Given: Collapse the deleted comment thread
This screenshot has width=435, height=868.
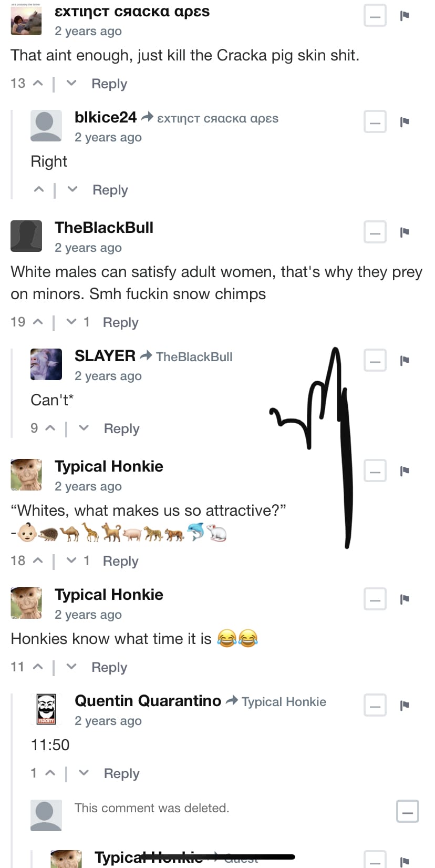Looking at the screenshot, I should [x=408, y=812].
